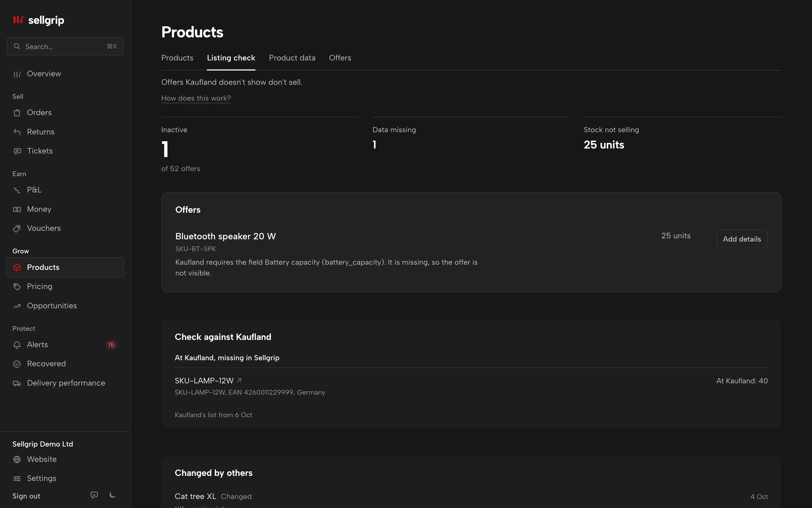Click the SKU-BT-SPK label
812x508 pixels.
point(196,249)
